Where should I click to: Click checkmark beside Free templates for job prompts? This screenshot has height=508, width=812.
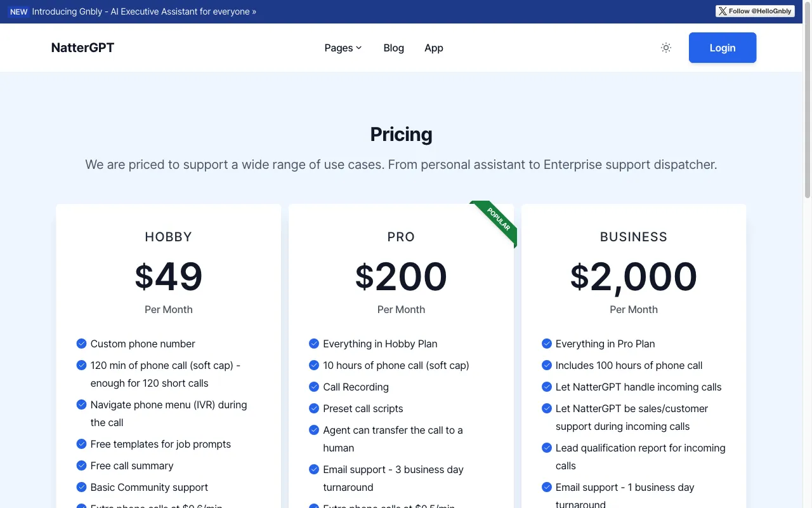click(x=81, y=444)
